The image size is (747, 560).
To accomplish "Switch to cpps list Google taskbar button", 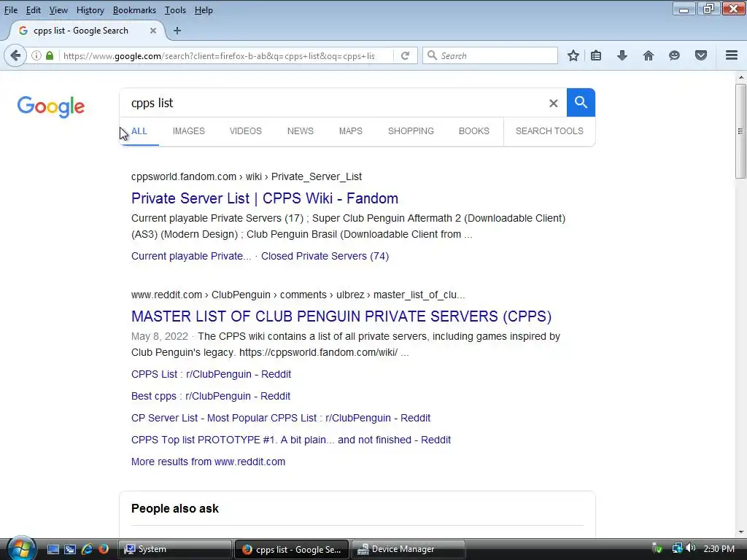I will point(292,549).
